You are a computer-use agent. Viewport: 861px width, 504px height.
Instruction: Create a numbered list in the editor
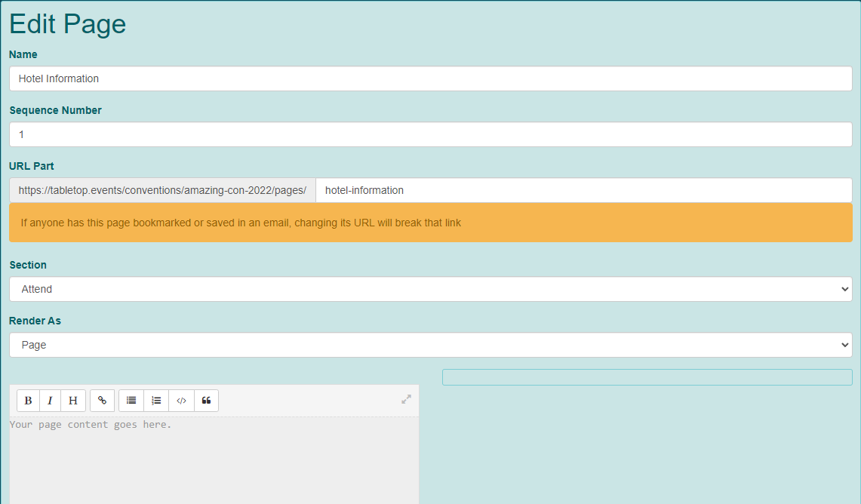156,400
